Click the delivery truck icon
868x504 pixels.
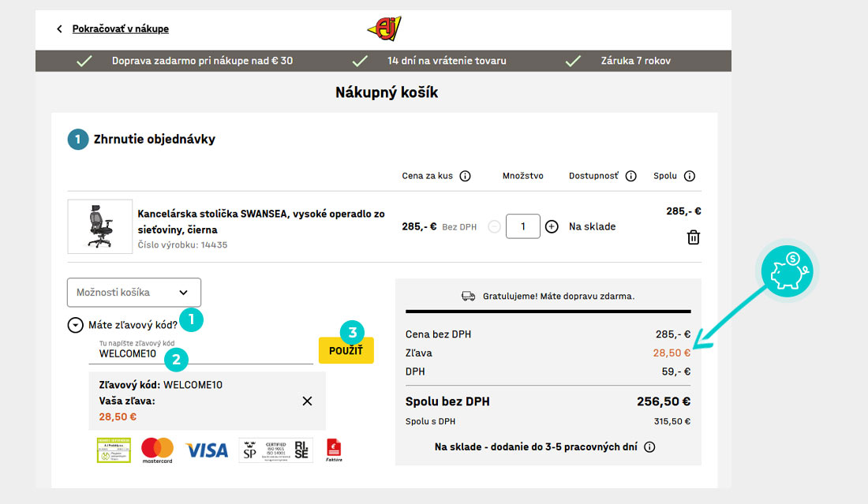tap(468, 296)
